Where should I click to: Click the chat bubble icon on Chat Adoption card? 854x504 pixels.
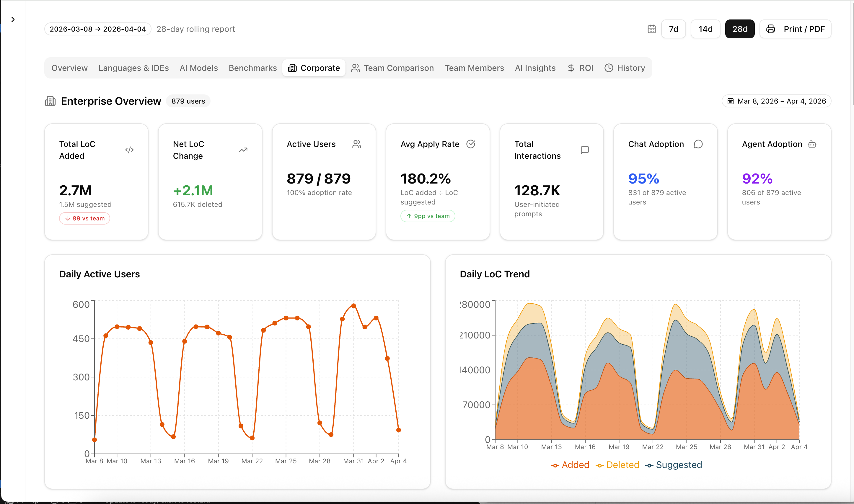click(698, 144)
